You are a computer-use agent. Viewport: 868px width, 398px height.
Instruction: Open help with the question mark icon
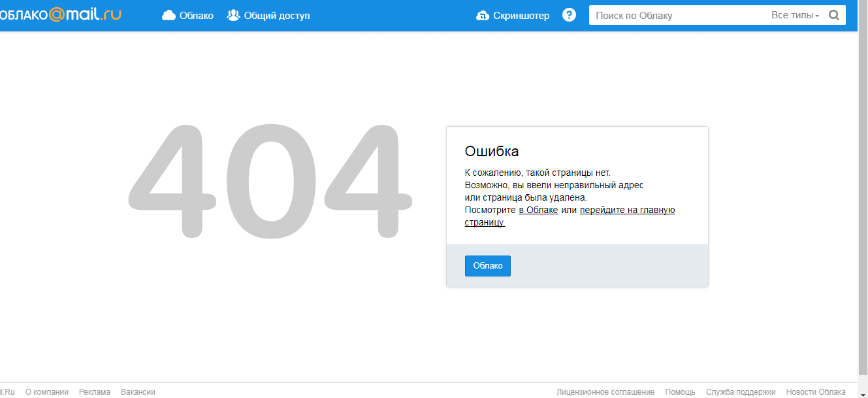pyautogui.click(x=570, y=15)
